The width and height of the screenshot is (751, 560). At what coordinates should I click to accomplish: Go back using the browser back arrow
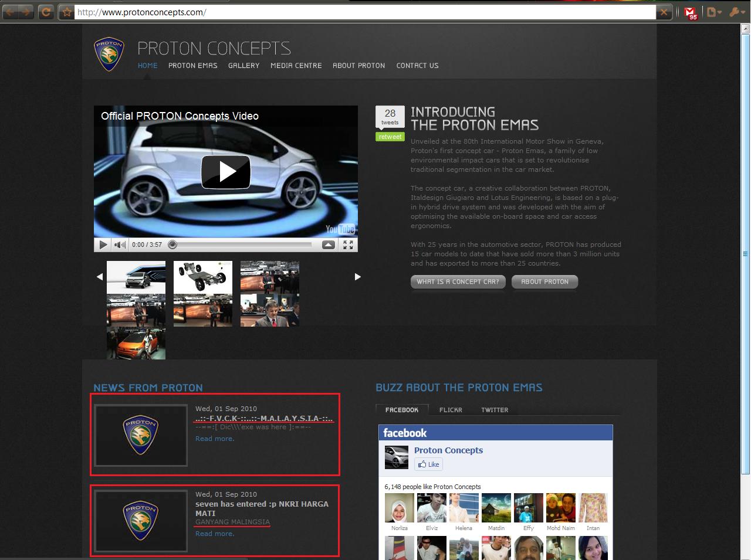[x=11, y=12]
